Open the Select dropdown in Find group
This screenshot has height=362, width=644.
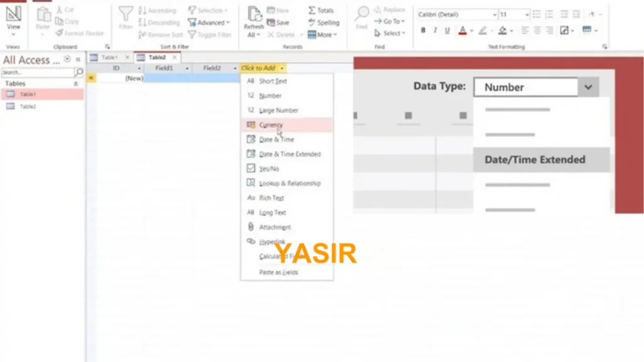click(390, 33)
